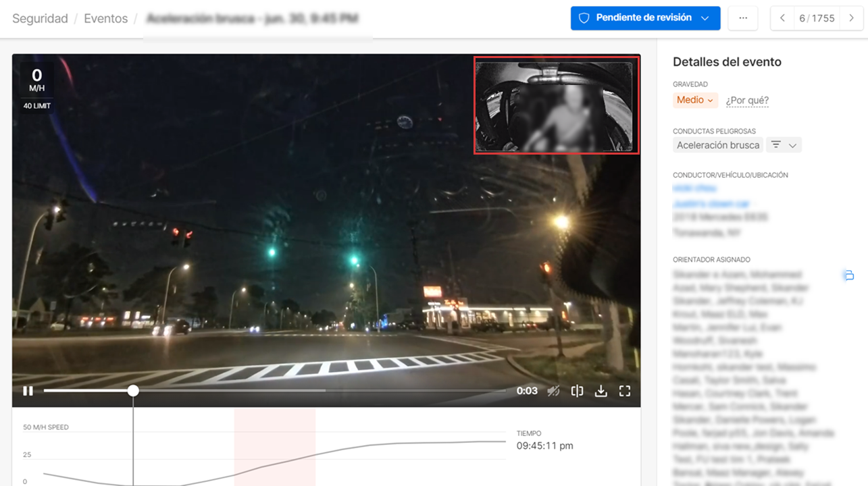Click the video seek bar handle
Screen dimensions: 868x486
click(133, 391)
